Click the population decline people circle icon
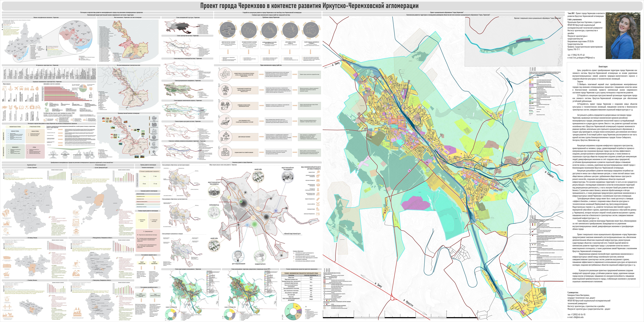The image size is (644, 322). 249,30
